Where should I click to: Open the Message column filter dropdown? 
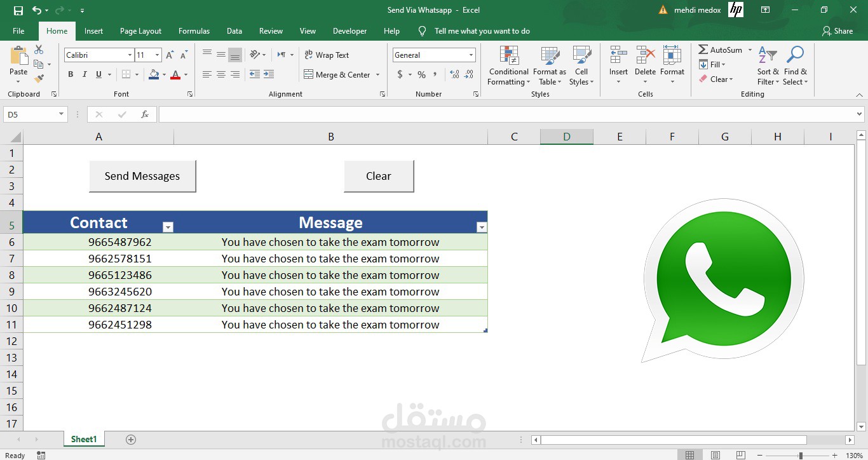(482, 227)
